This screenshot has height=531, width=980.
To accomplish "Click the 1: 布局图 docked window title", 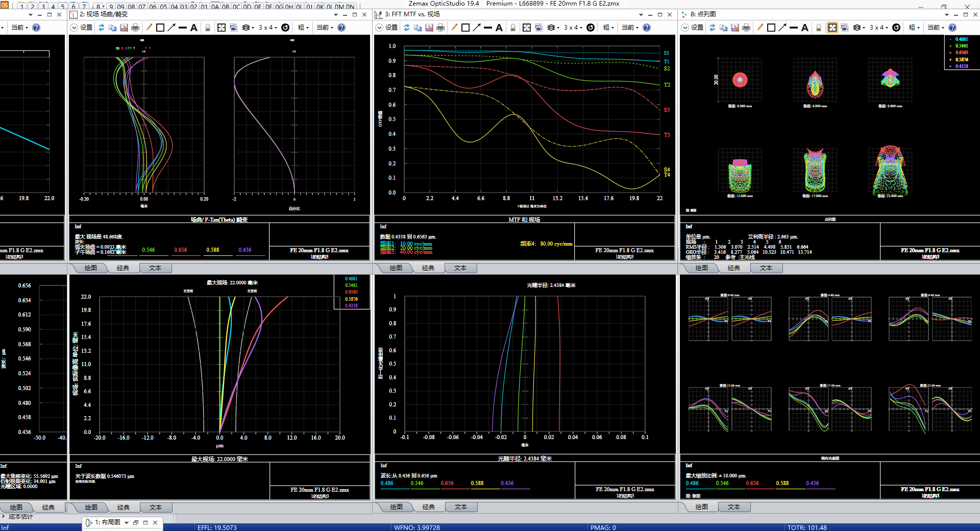I will coord(107,522).
